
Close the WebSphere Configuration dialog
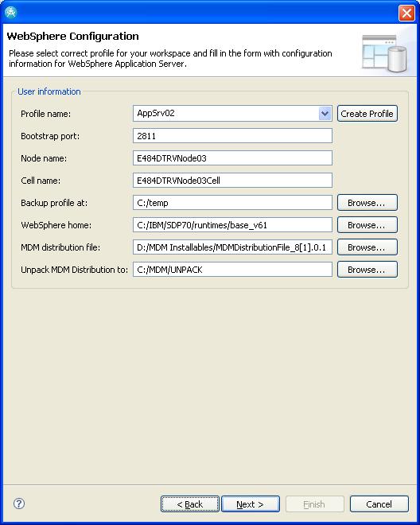[406, 13]
